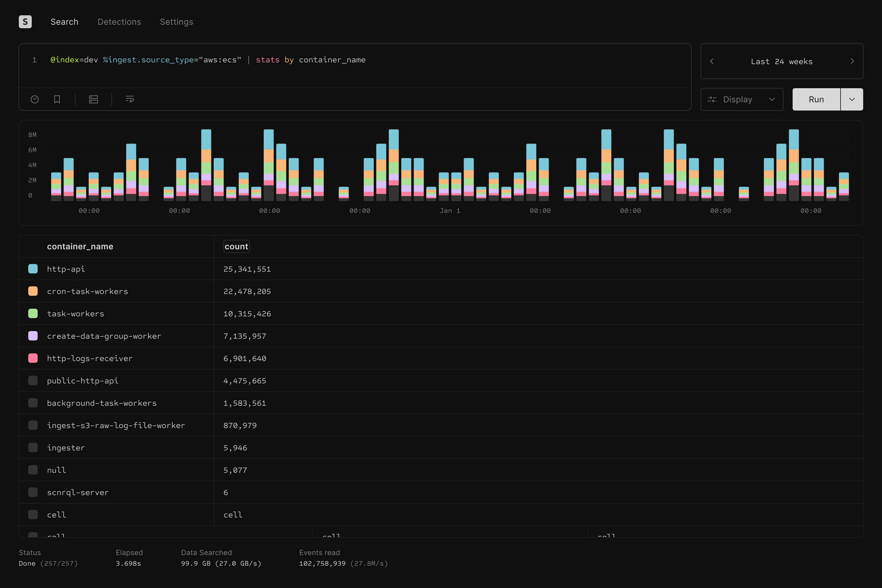Toggle the task-workers green swatch
Screen dimensions: 882x588
[x=33, y=313]
